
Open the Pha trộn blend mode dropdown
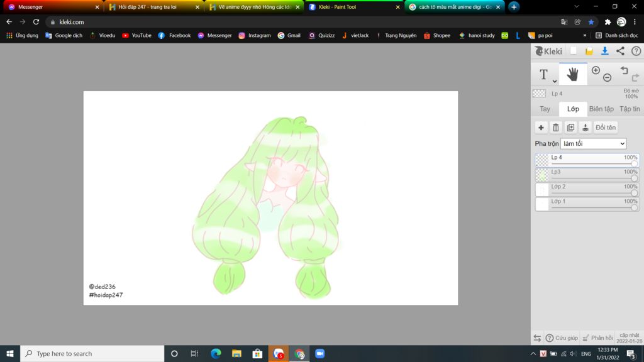coord(594,144)
